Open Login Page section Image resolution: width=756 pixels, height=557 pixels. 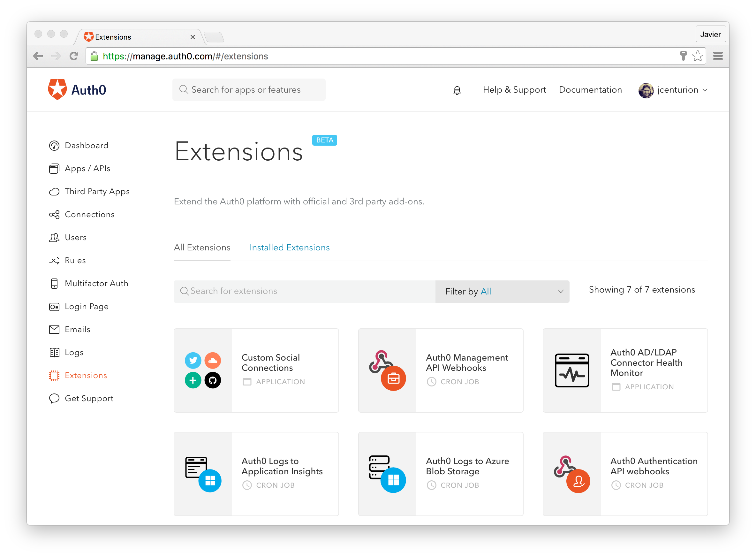coord(86,307)
